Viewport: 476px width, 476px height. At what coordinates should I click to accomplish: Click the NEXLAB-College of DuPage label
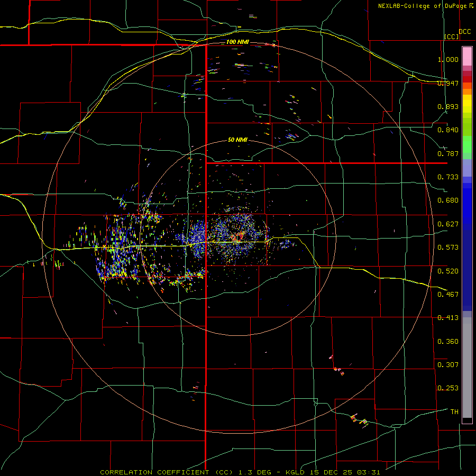422,6
